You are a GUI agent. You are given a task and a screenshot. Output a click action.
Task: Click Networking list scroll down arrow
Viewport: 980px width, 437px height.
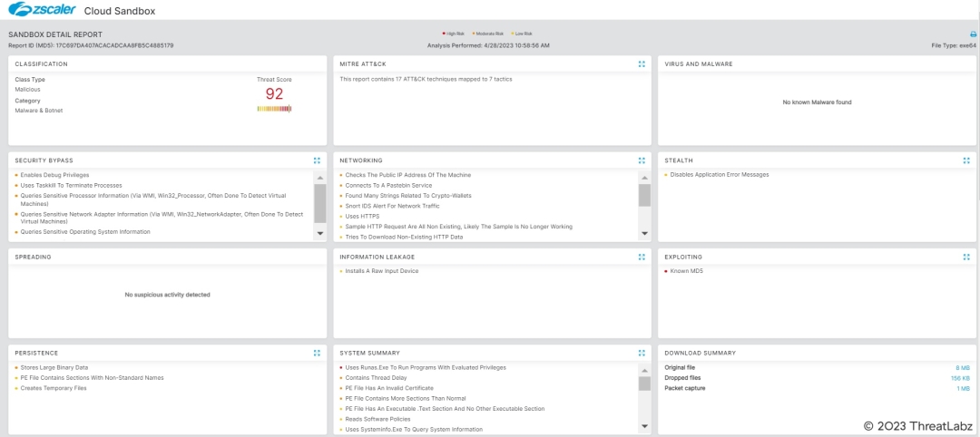pos(644,233)
